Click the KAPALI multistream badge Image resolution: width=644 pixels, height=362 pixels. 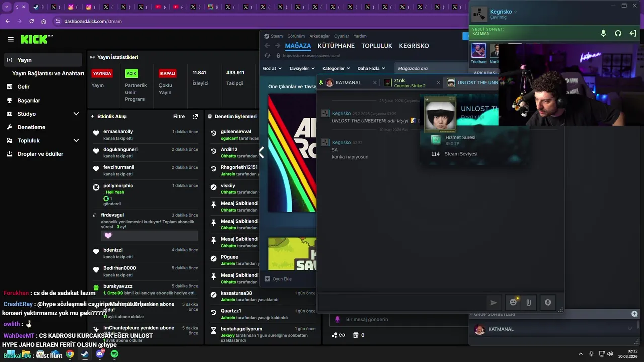click(x=168, y=73)
